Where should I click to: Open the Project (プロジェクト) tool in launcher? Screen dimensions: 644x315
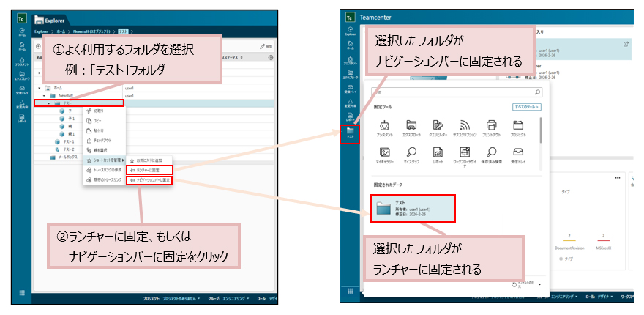517,128
